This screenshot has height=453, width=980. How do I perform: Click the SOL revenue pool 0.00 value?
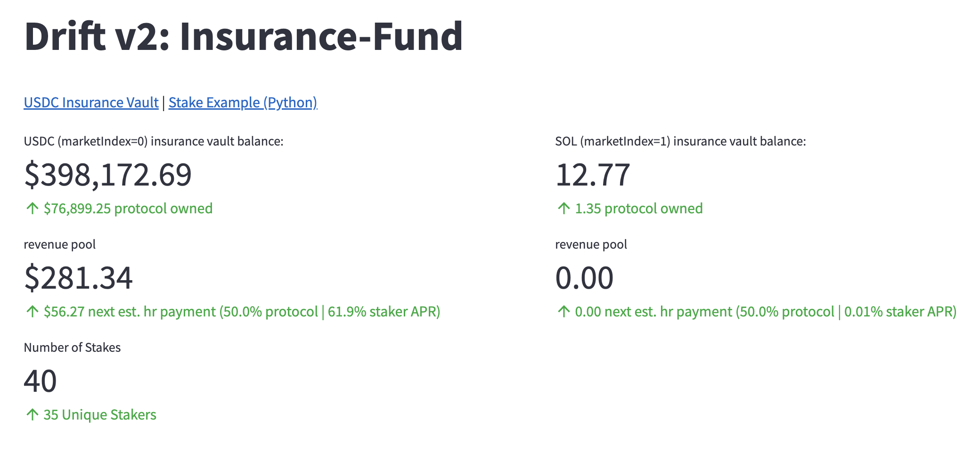[x=584, y=278]
